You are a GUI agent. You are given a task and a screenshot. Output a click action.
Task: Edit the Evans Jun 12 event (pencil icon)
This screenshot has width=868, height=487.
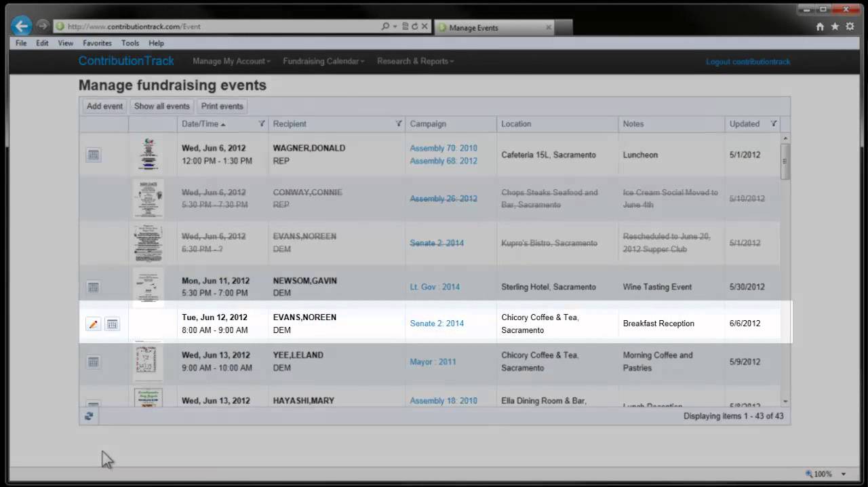point(94,324)
